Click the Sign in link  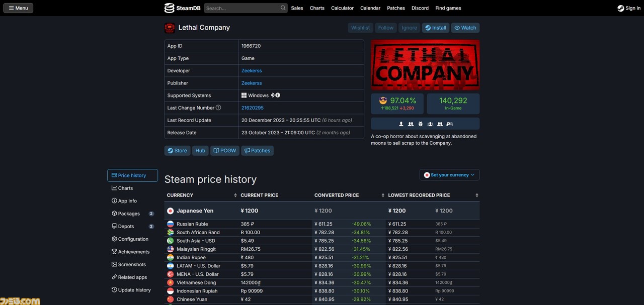coord(629,8)
